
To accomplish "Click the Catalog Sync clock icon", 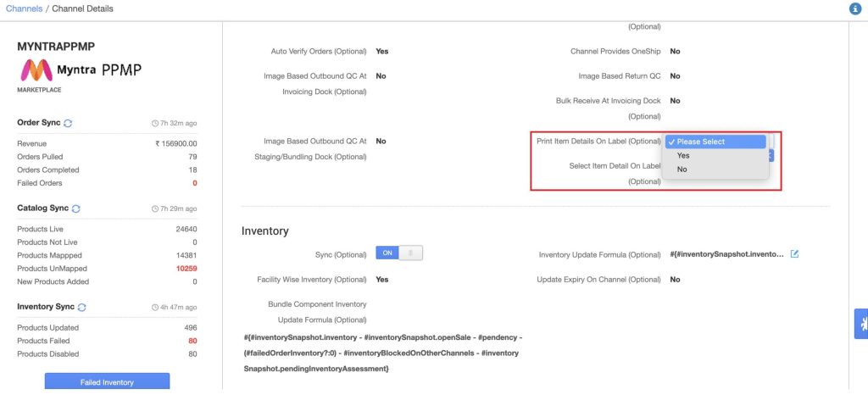I will [x=155, y=209].
